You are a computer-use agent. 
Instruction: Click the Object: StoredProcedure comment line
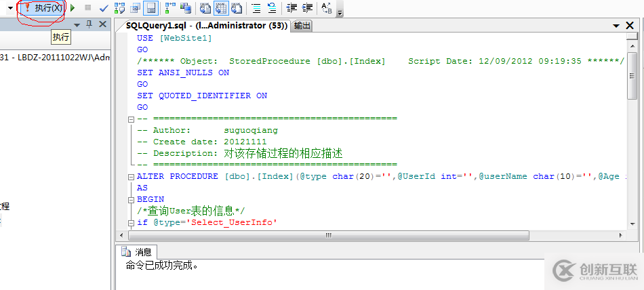[381, 61]
